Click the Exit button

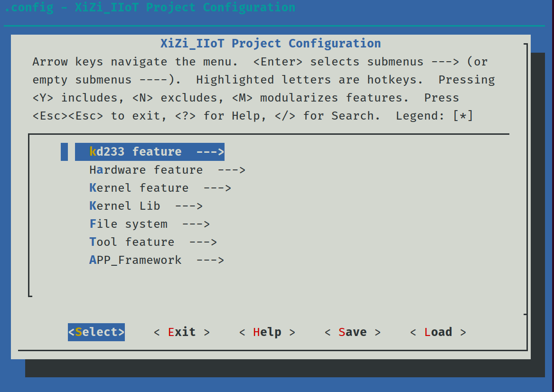pos(182,332)
